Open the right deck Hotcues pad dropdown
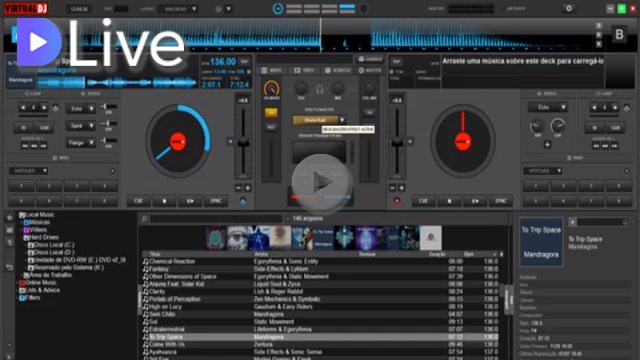 click(x=543, y=171)
